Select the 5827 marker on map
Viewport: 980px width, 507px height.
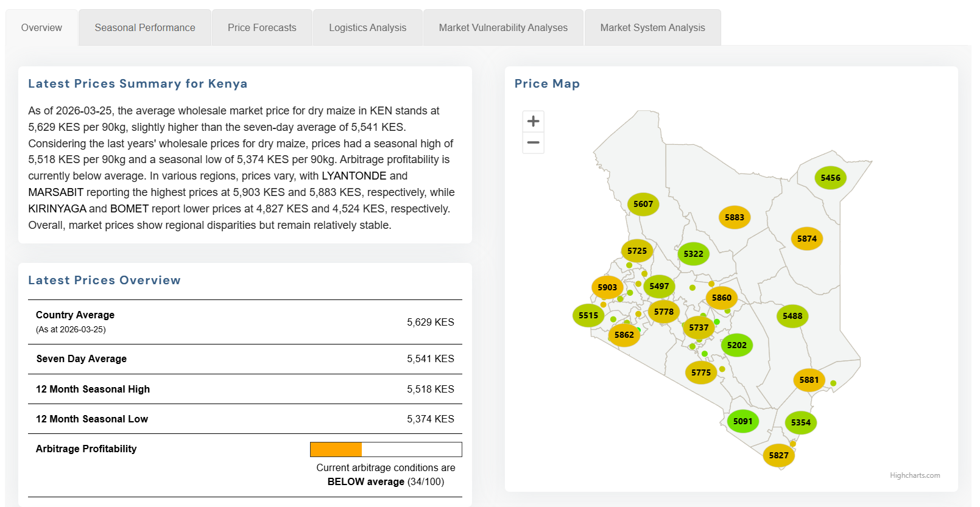[x=778, y=455]
